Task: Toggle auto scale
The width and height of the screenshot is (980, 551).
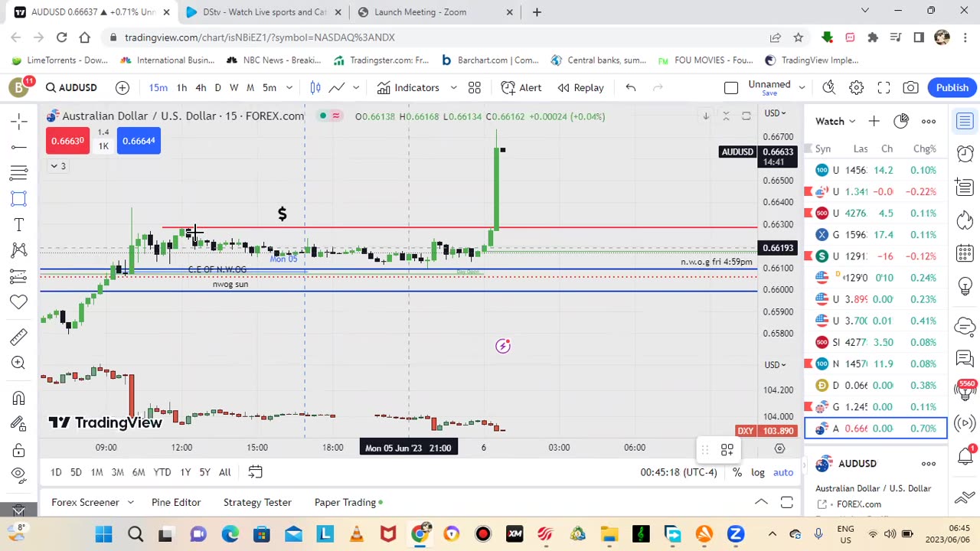Action: 783,472
